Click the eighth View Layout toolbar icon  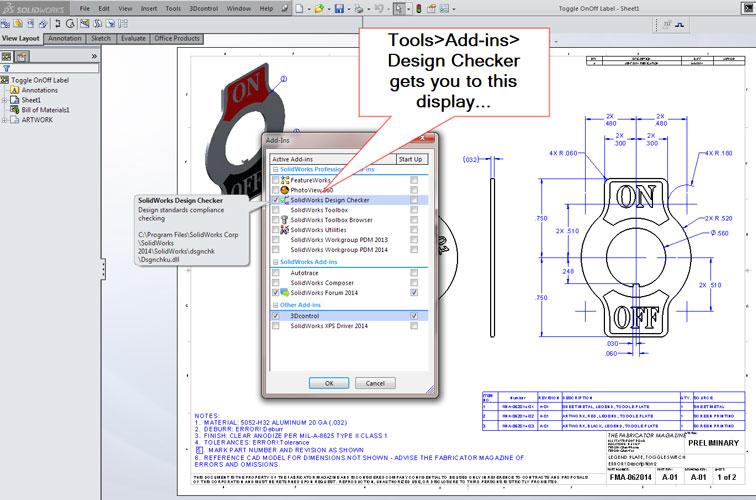point(98,23)
